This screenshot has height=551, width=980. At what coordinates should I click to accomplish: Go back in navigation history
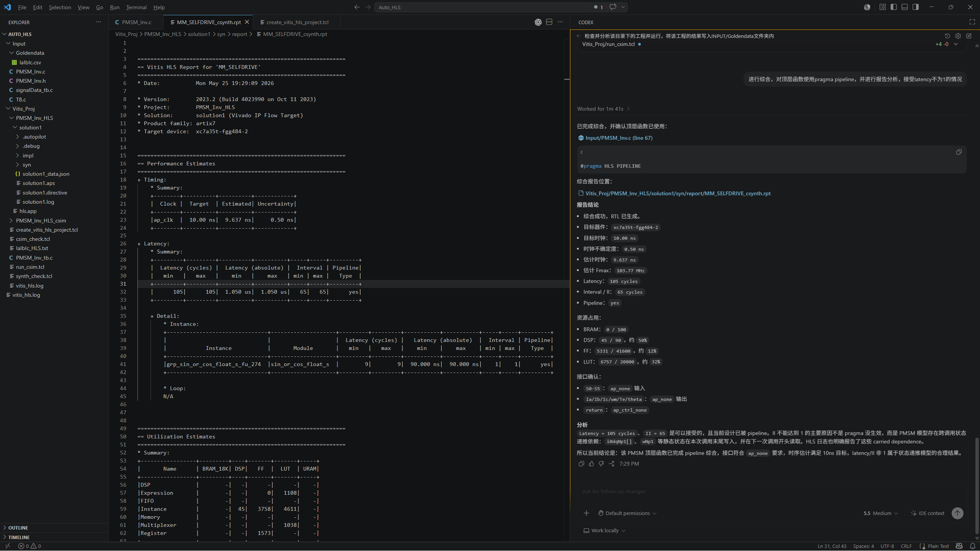click(357, 7)
